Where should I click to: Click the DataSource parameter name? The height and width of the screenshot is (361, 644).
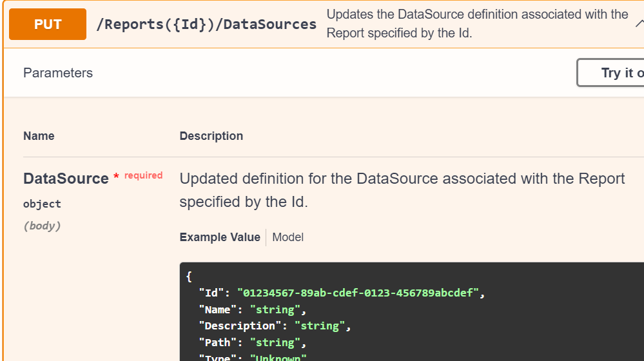(66, 179)
